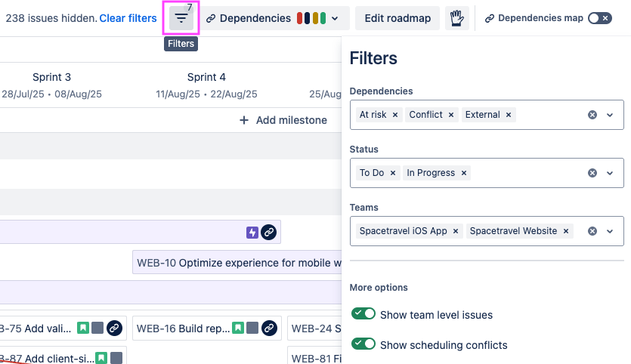Click Add milestone
The height and width of the screenshot is (364, 631).
[x=283, y=120]
